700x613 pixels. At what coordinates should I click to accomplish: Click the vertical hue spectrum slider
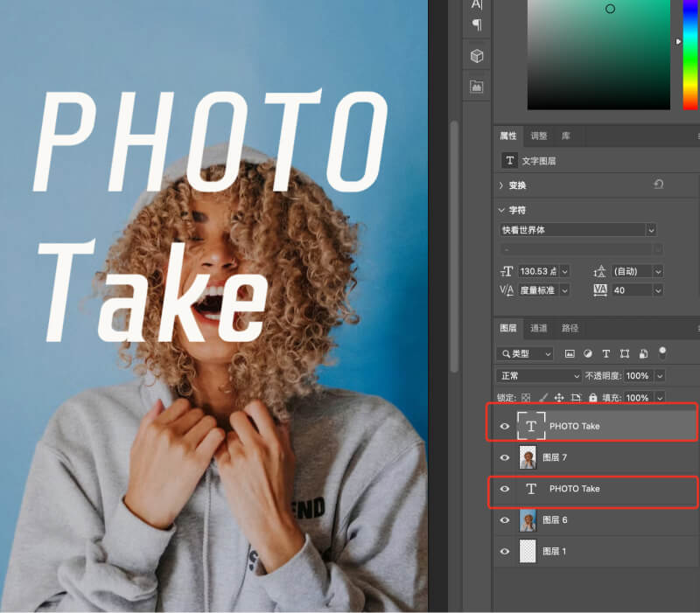689,52
